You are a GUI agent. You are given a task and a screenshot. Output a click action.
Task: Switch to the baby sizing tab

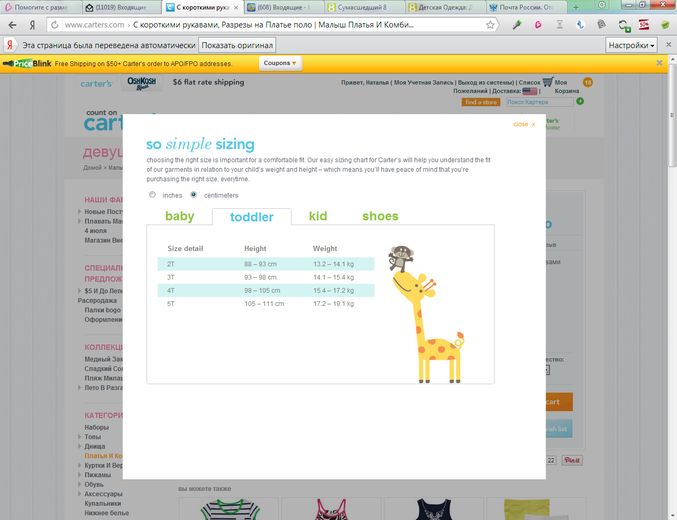[x=180, y=216]
